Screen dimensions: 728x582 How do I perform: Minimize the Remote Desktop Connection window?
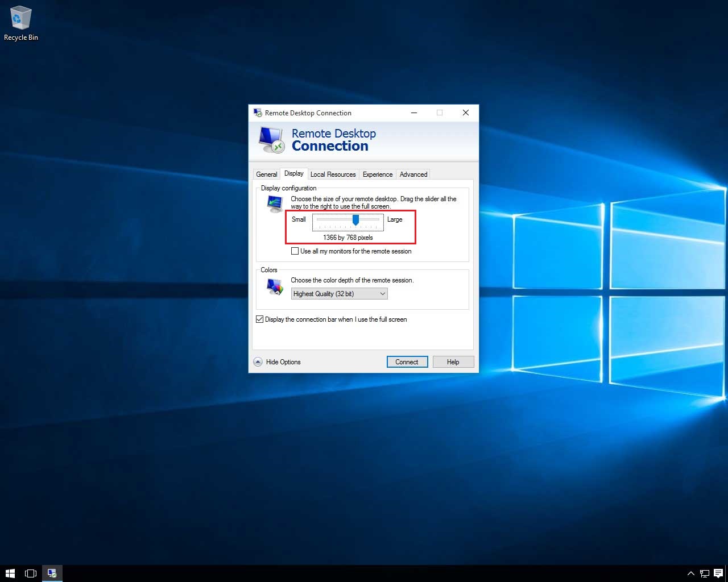(x=414, y=113)
